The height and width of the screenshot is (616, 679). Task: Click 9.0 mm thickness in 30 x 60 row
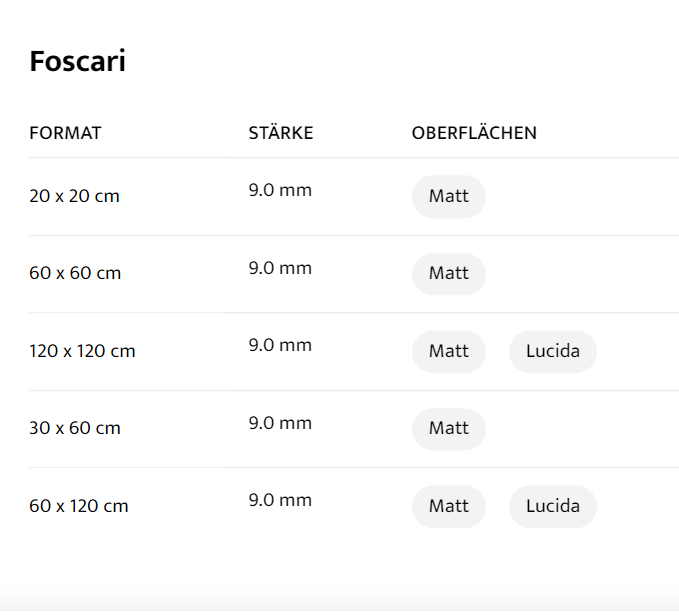point(280,423)
